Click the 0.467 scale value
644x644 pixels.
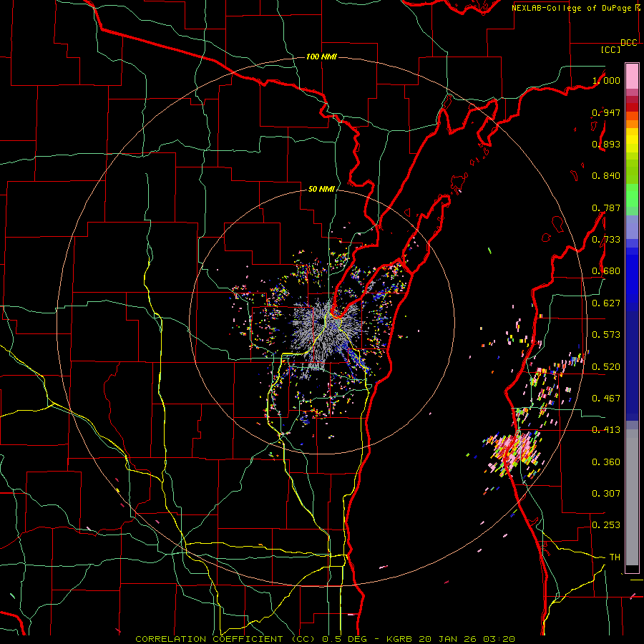[606, 399]
